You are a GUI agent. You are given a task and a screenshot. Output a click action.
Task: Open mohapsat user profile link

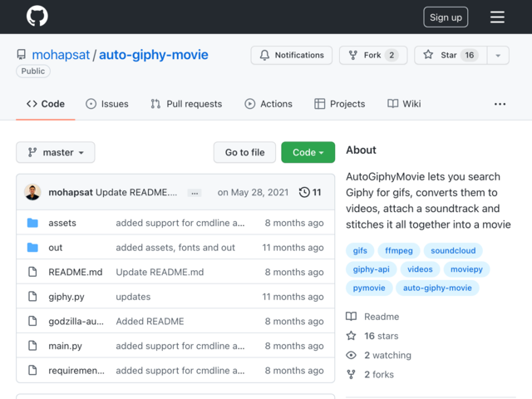click(61, 55)
